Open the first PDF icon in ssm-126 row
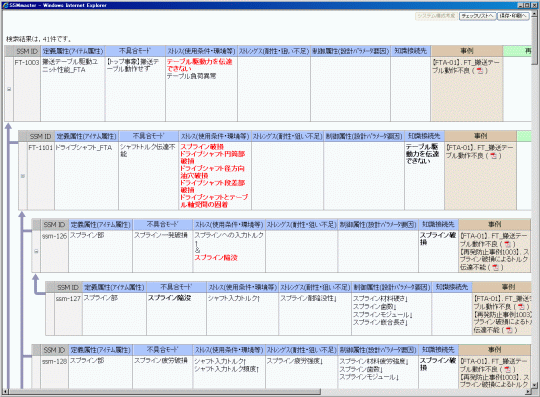540x397 pixels. [x=507, y=244]
